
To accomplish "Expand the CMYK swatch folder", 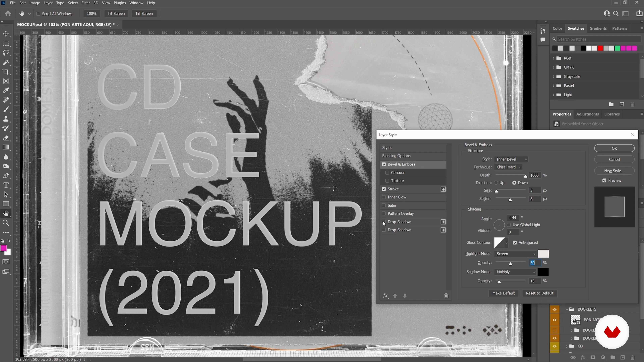I will tap(553, 67).
